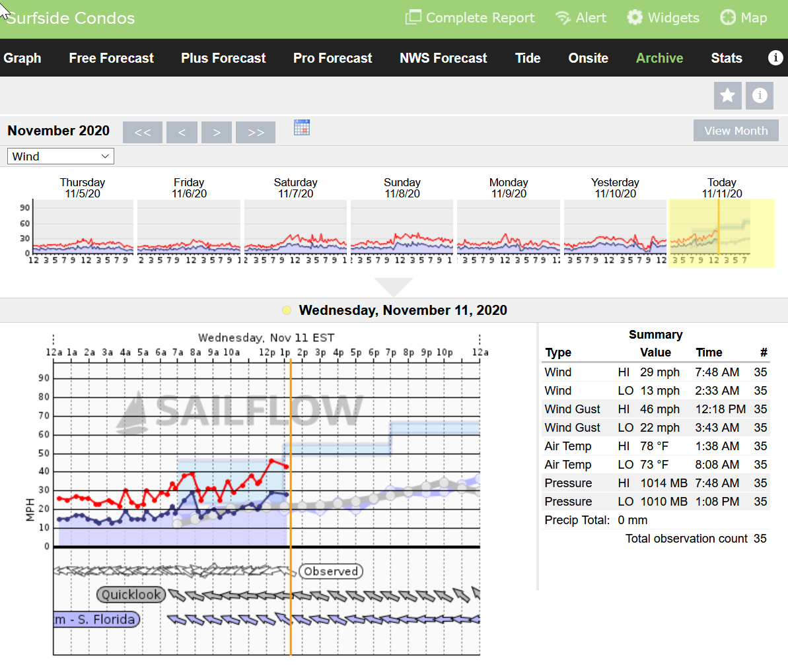Click Wind Gust HI 46 mph value
Screen dimensions: 788x672
659,409
